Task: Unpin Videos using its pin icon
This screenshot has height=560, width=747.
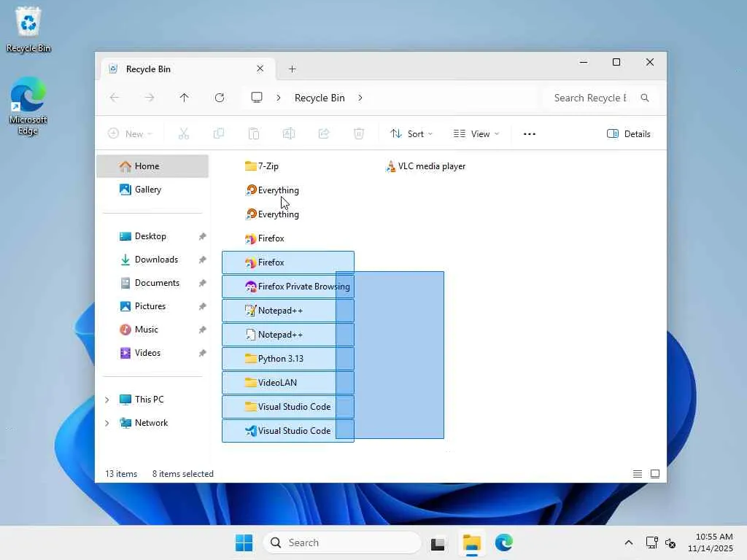Action: tap(203, 354)
